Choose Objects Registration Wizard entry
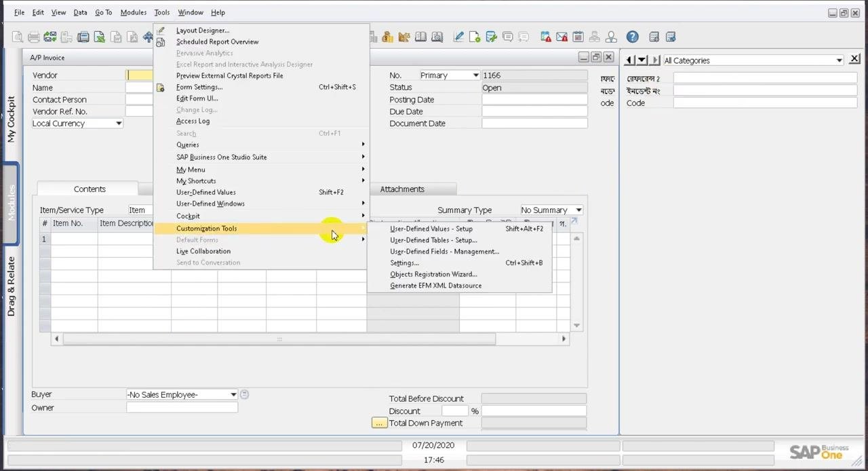 [x=433, y=274]
